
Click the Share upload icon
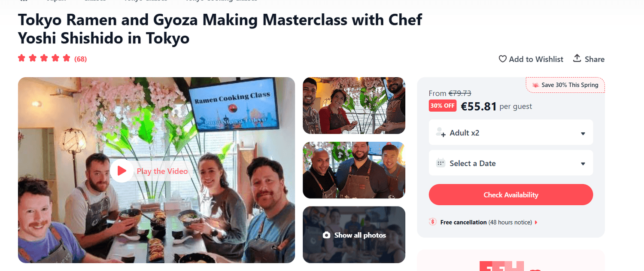pyautogui.click(x=577, y=58)
